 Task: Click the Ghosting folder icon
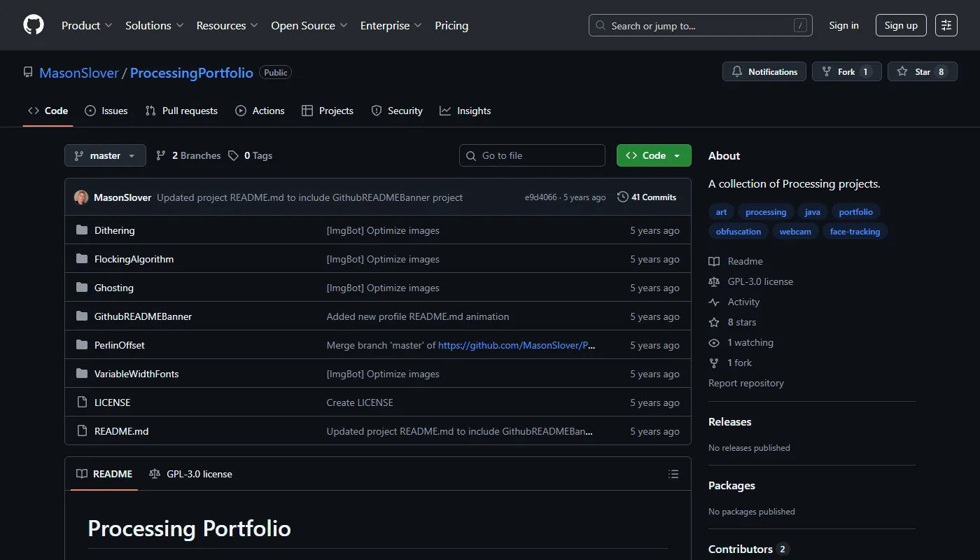click(x=82, y=288)
